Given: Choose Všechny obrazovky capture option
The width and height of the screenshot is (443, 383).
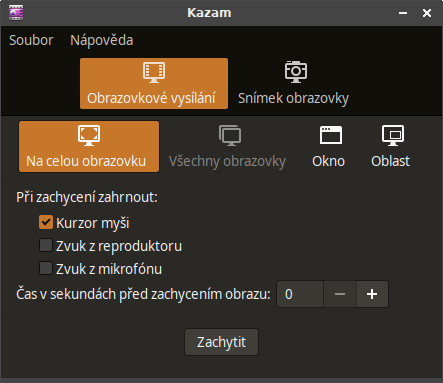Looking at the screenshot, I should (228, 147).
